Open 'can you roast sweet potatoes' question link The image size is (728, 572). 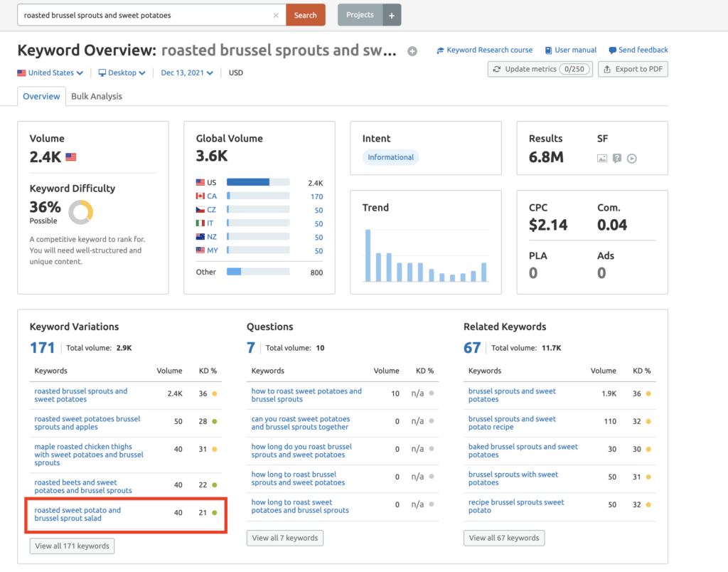click(301, 423)
